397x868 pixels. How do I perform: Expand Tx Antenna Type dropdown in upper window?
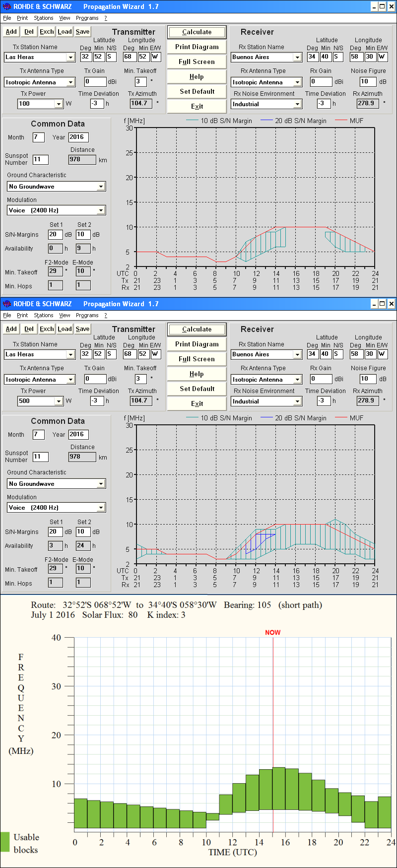(70, 82)
